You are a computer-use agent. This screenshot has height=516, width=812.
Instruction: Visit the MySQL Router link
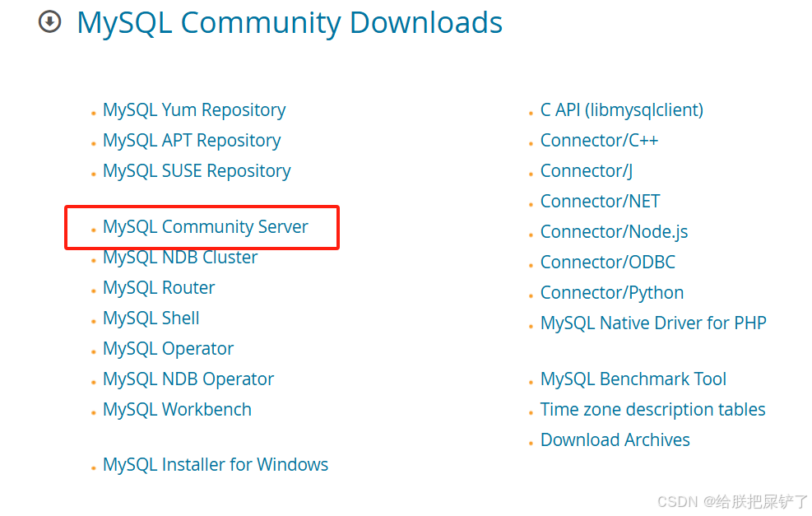point(159,287)
